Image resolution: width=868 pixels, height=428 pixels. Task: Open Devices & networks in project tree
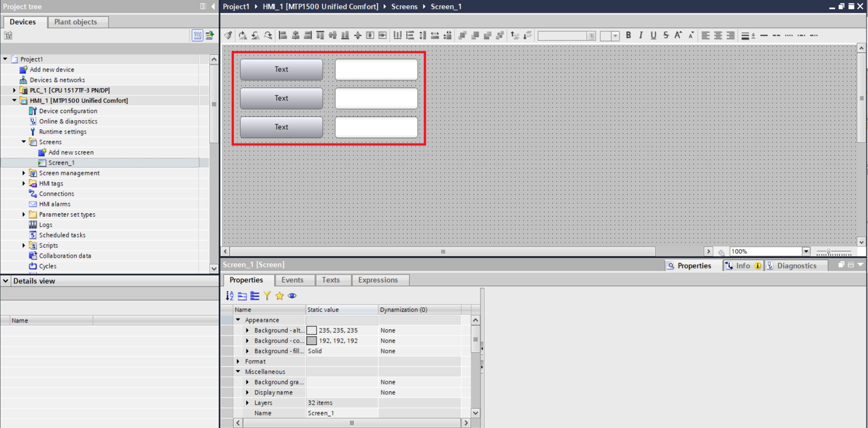tap(57, 80)
